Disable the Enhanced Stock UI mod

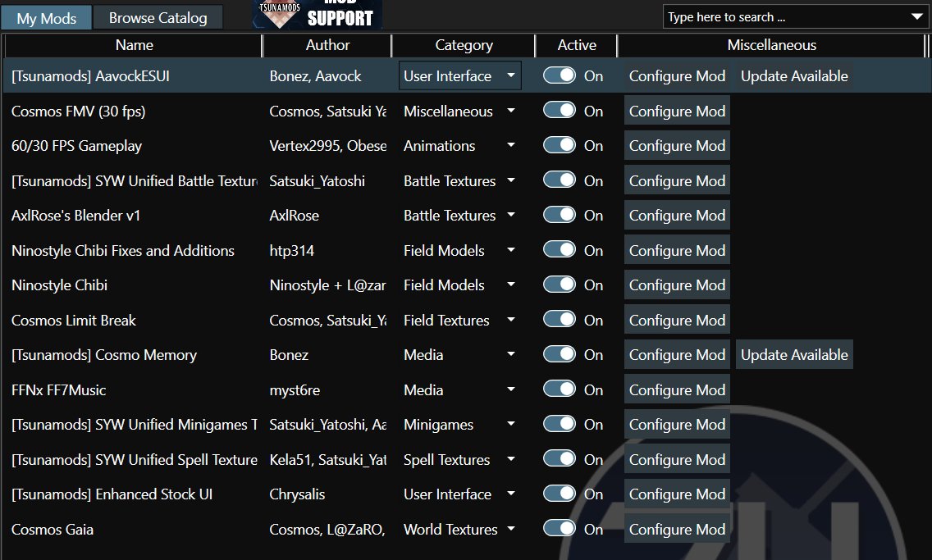coord(560,494)
